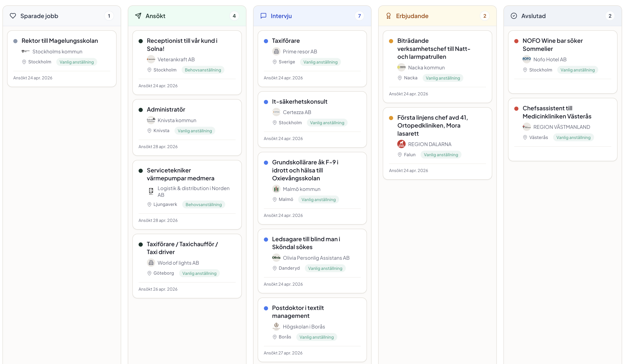Click the location pin next to Borås
This screenshot has width=630, height=364.
[274, 337]
